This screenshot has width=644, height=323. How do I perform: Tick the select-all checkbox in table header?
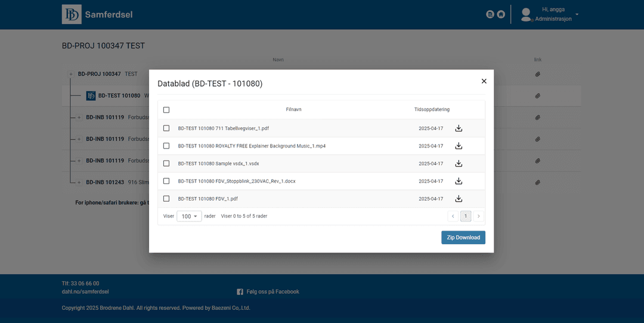tap(166, 110)
